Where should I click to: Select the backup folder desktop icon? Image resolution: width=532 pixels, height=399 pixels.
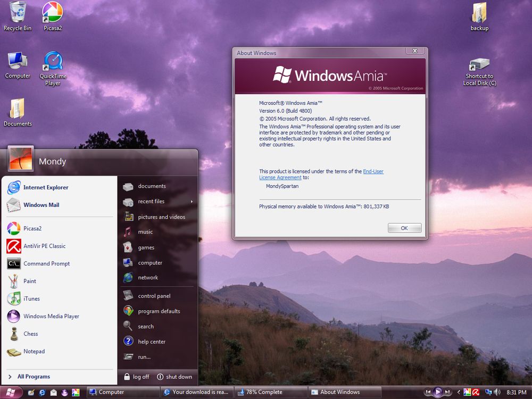pos(479,16)
